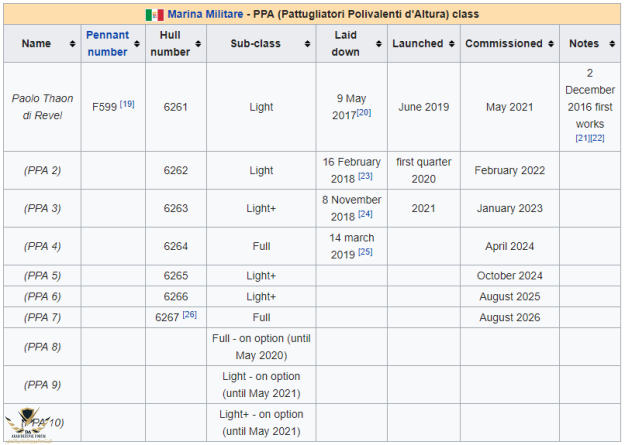Select 'Light - on option (until May 2021)' cell
This screenshot has height=445, width=625.
pyautogui.click(x=261, y=385)
